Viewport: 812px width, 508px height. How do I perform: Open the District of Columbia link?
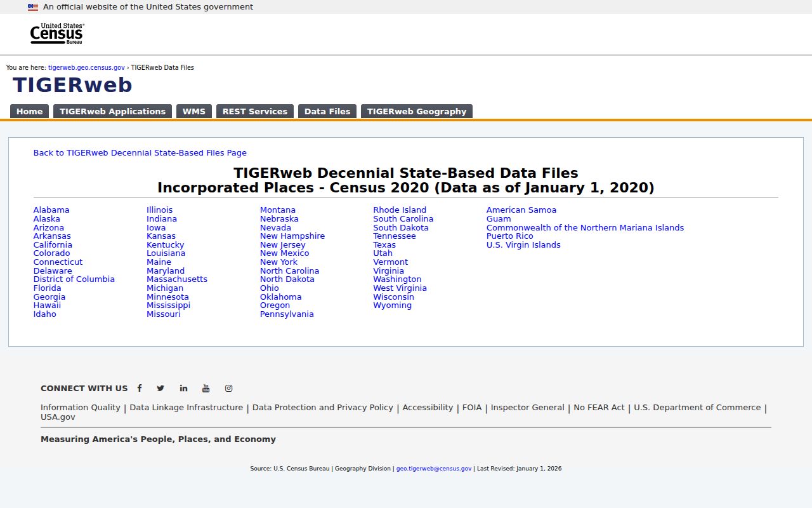click(x=74, y=279)
